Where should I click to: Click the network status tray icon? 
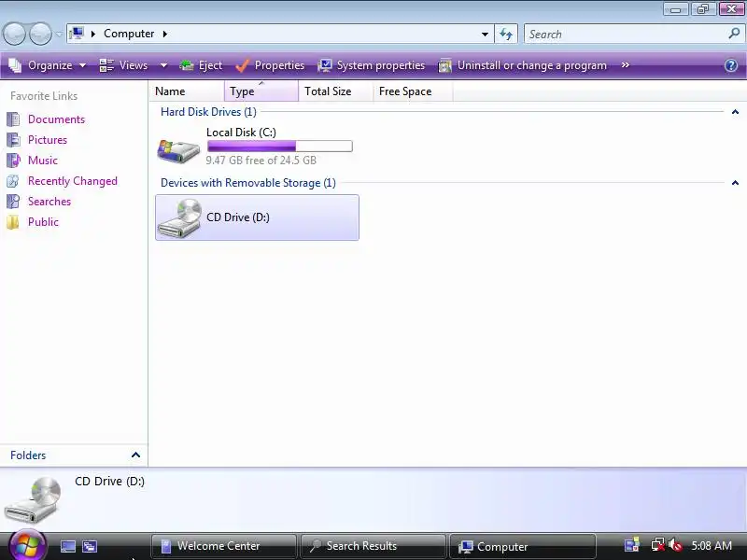(x=658, y=546)
